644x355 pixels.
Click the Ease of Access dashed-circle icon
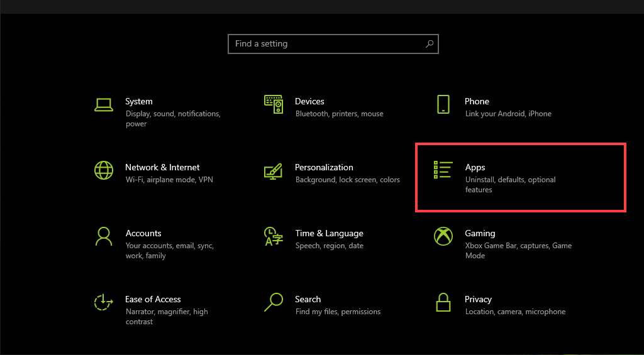point(103,302)
